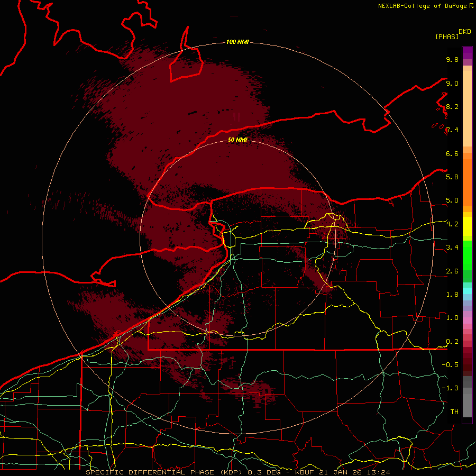
Task: Click the -0.5 value on the scale
Action: [x=450, y=365]
